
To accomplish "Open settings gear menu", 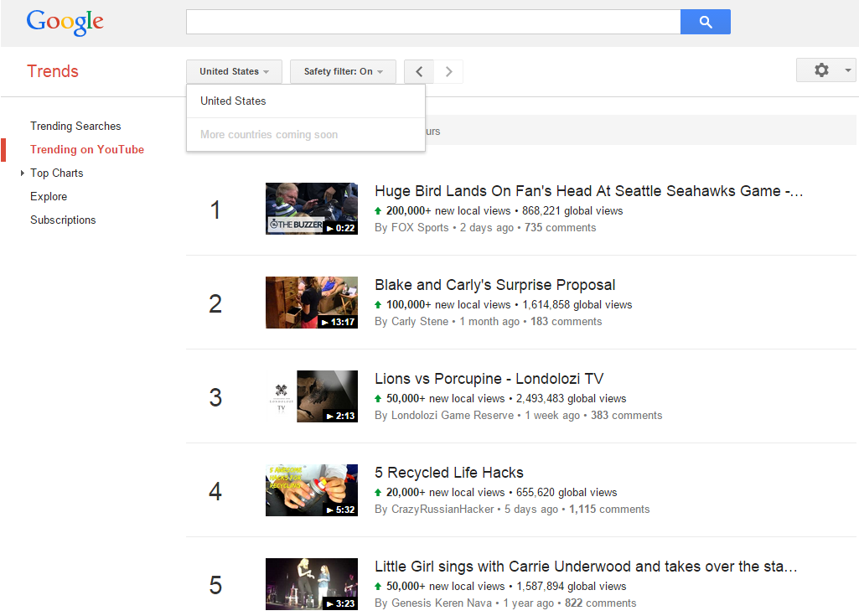I will coord(821,70).
